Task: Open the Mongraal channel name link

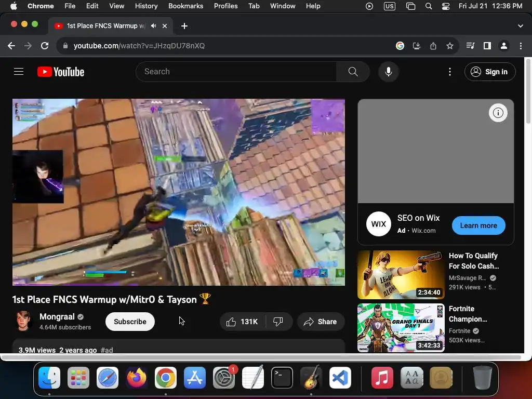Action: pyautogui.click(x=57, y=316)
